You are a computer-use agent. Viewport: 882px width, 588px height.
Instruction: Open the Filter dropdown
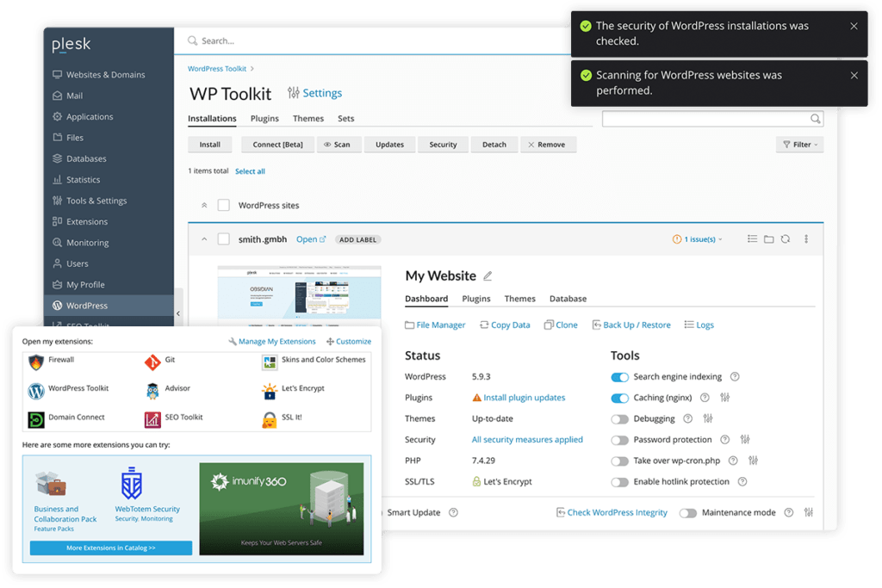(800, 145)
